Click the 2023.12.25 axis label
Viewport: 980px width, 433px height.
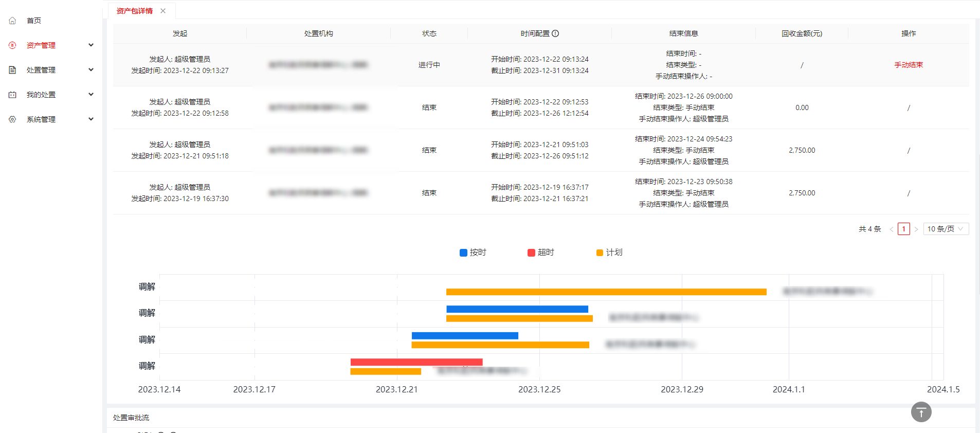pyautogui.click(x=539, y=389)
